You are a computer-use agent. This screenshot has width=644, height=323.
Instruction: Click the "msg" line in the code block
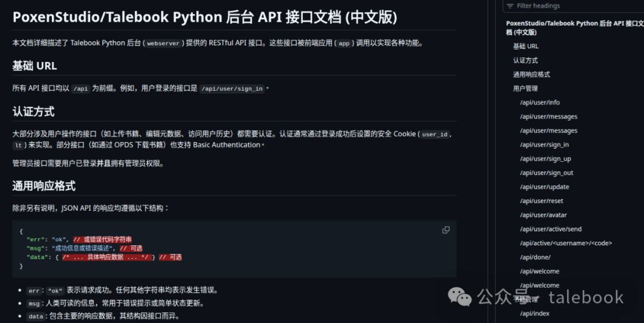click(x=85, y=248)
